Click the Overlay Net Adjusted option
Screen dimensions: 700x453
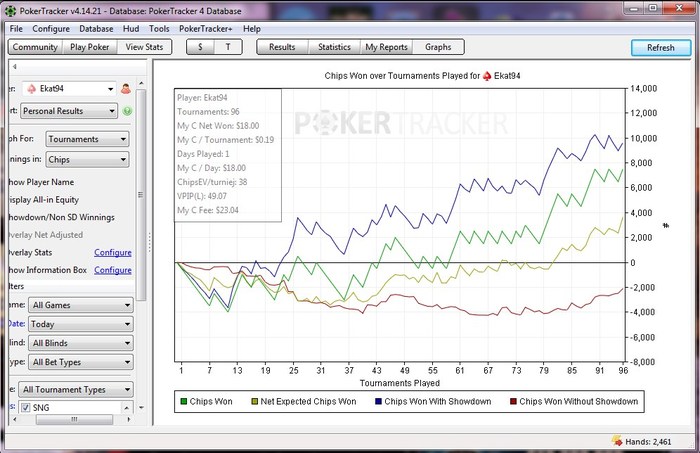46,235
